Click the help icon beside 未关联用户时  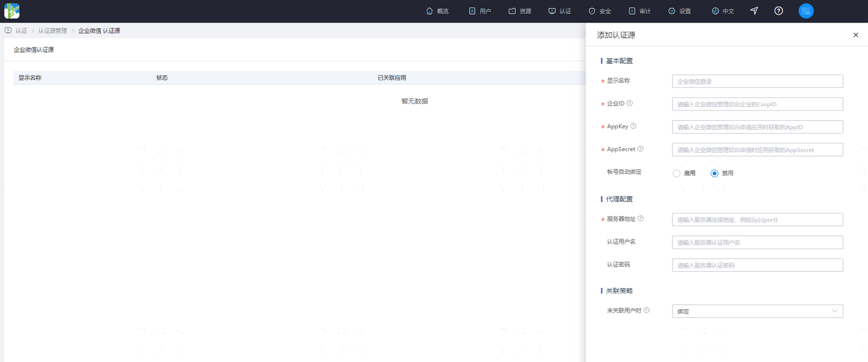tap(647, 310)
